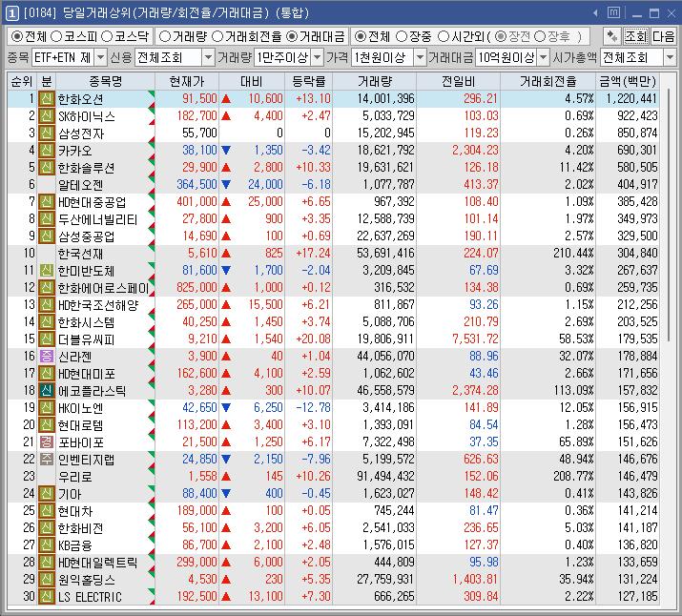Viewport: 682px width, 616px height.
Task: Click the 경 badge icon next to 포바이포
Action: 46,442
